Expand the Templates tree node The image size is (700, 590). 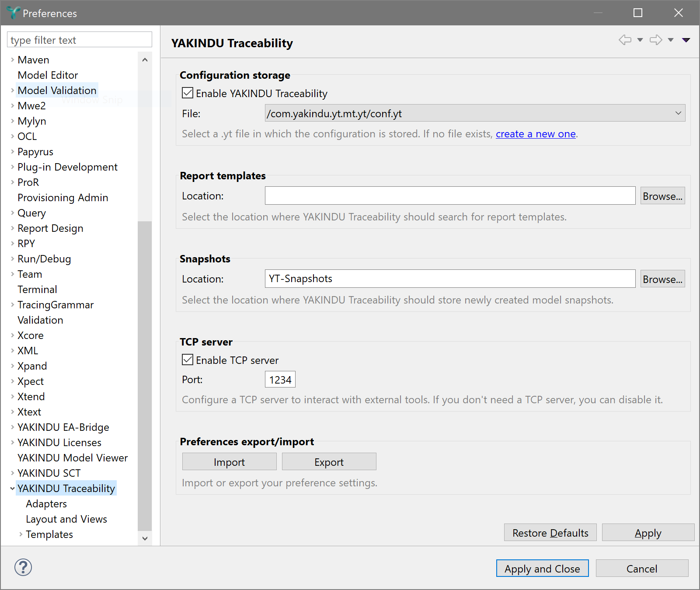(21, 534)
